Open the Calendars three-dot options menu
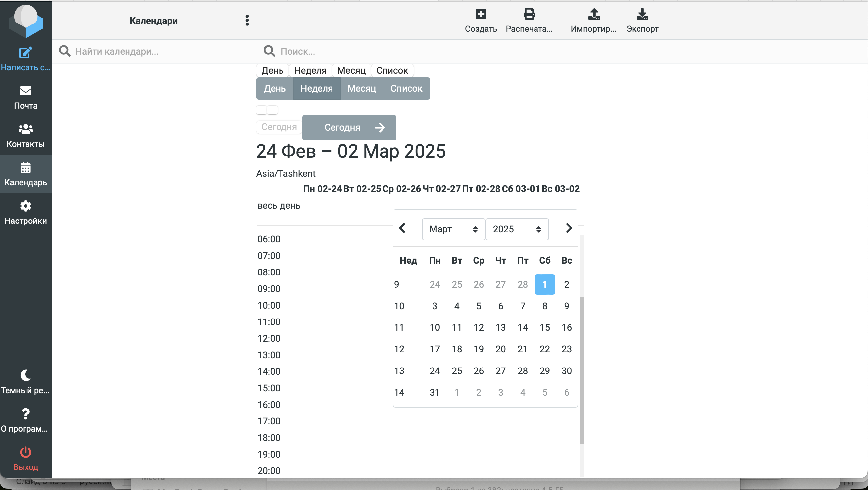The width and height of the screenshot is (868, 490). point(247,20)
